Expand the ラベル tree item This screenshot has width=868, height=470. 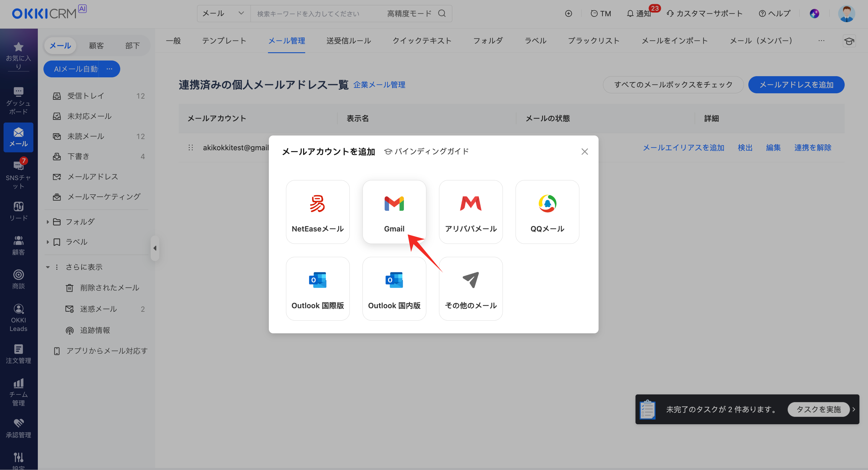48,242
